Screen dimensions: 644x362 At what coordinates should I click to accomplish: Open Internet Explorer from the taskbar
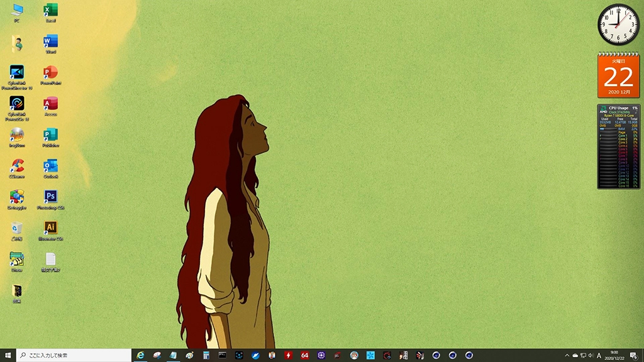[141, 356]
